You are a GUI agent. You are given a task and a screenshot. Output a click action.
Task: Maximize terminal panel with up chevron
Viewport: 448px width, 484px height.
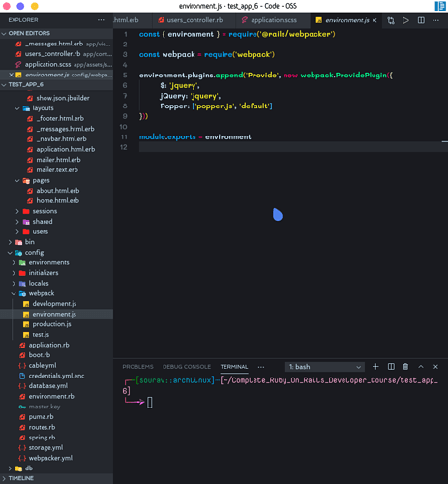tap(421, 367)
